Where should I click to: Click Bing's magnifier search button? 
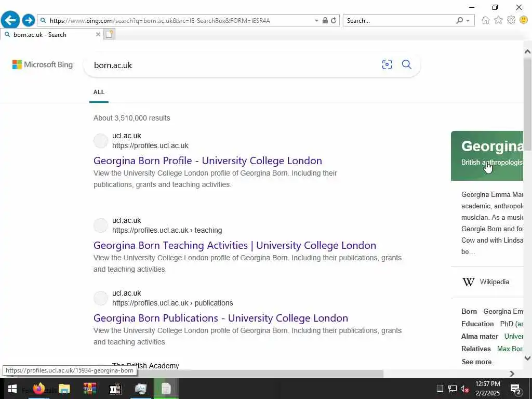(406, 64)
